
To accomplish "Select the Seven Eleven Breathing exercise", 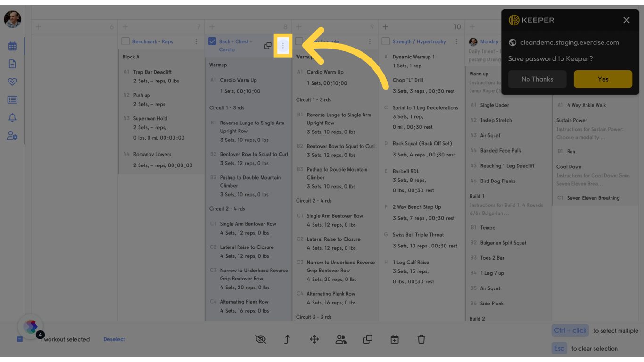I will point(593,198).
